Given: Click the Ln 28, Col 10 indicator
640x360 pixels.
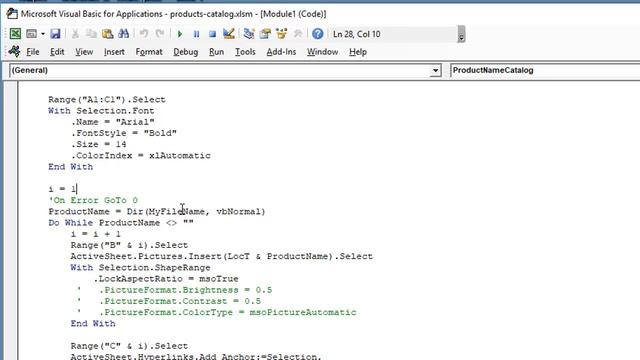Looking at the screenshot, I should point(356,34).
